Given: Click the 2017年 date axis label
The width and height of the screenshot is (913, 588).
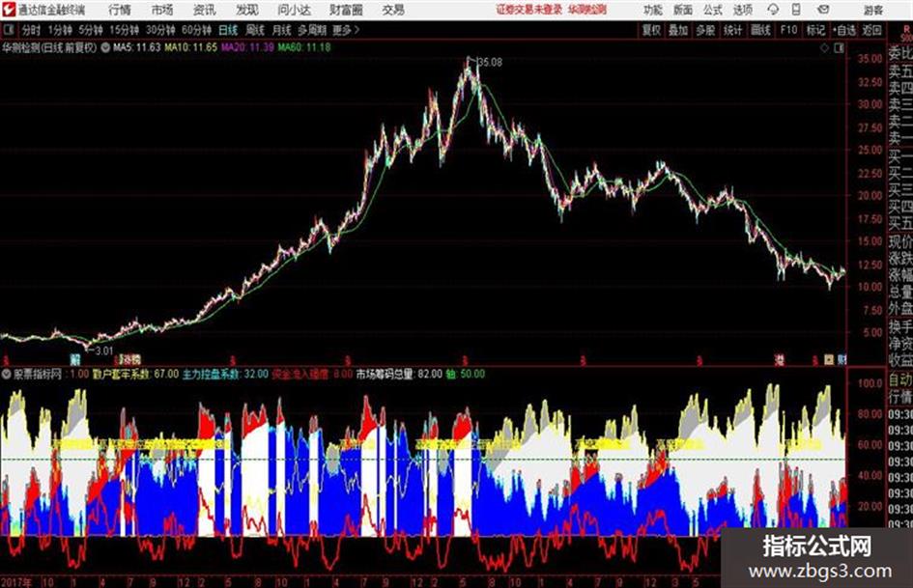Looking at the screenshot, I should click(x=17, y=581).
